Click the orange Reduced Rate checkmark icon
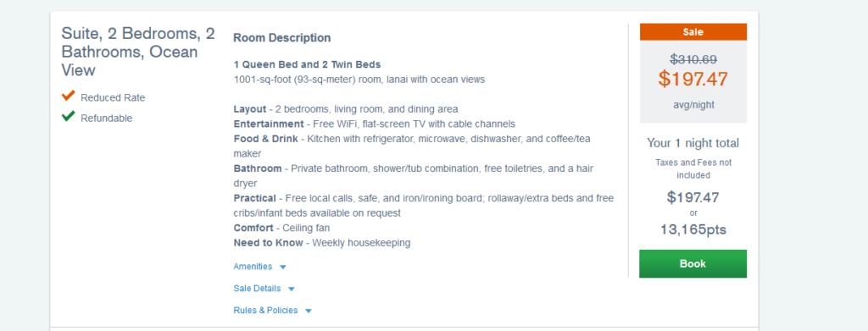Image resolution: width=868 pixels, height=331 pixels. tap(68, 97)
